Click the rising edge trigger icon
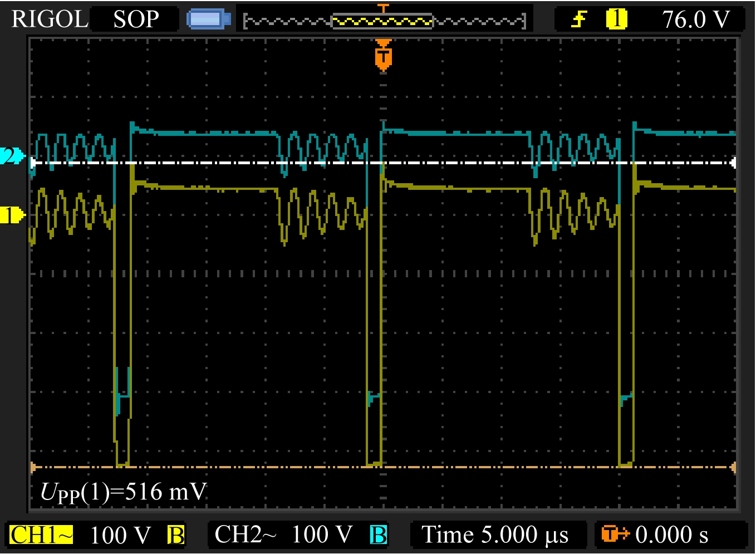This screenshot has width=756, height=554. [580, 20]
